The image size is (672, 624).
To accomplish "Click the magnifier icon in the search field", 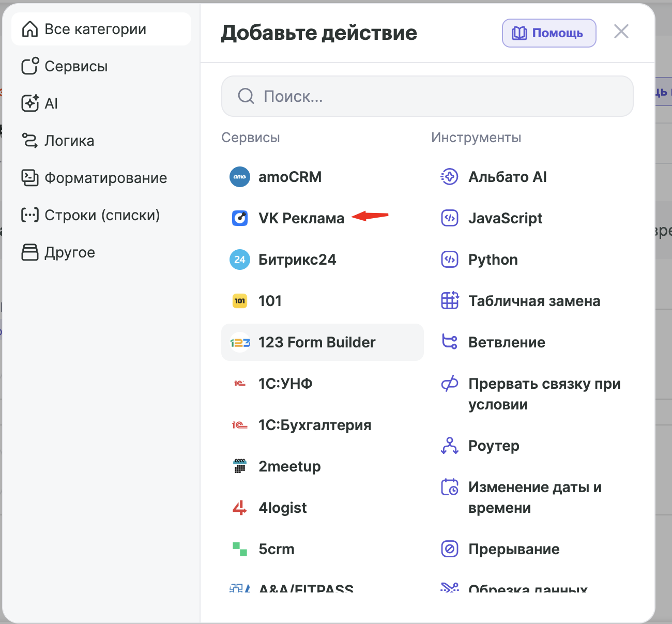I will (x=246, y=96).
